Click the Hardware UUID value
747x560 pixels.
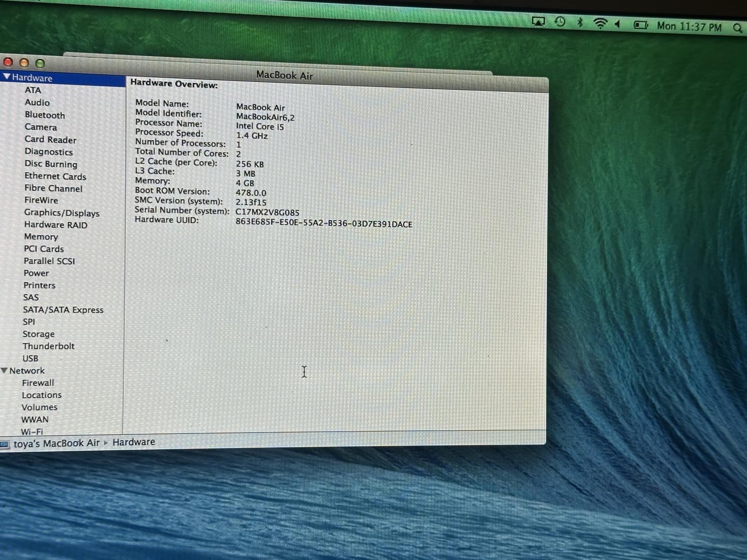[324, 223]
